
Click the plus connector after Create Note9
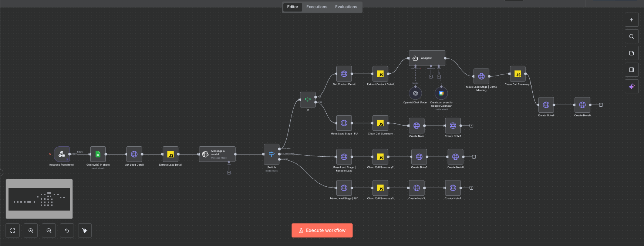(x=601, y=105)
